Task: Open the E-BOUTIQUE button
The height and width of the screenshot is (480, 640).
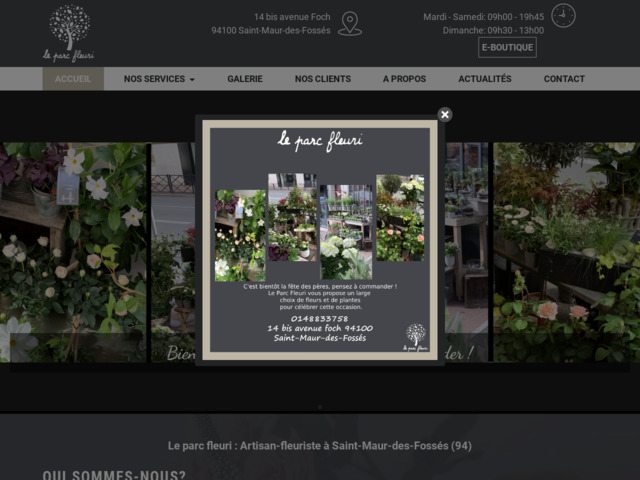Action: (x=507, y=47)
